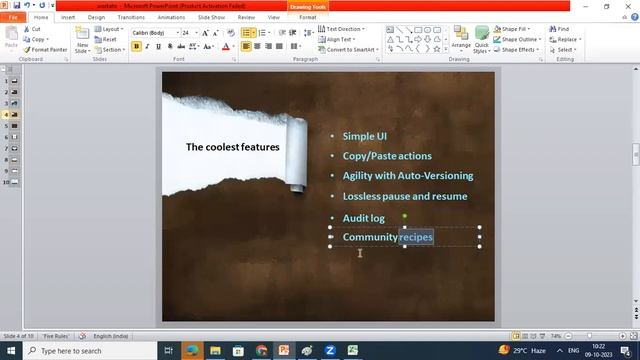Pick the Down Arrow shape
640x360 pixels.
point(427,39)
